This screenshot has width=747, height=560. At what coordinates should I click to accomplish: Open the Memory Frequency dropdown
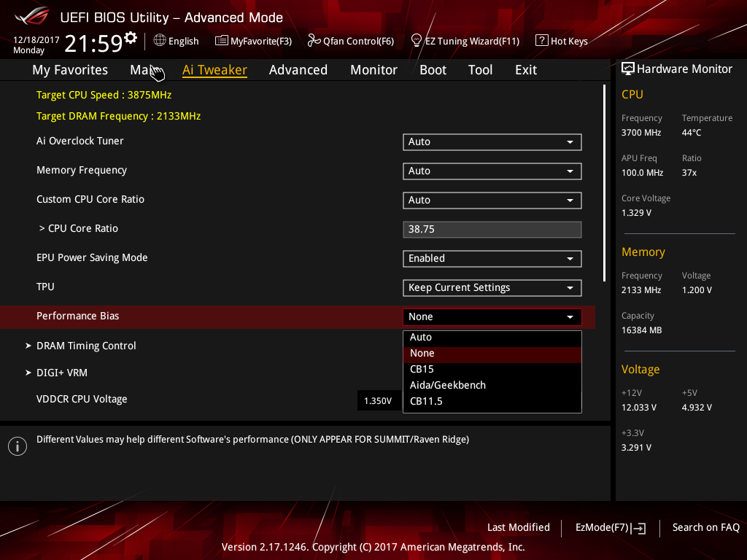(492, 171)
